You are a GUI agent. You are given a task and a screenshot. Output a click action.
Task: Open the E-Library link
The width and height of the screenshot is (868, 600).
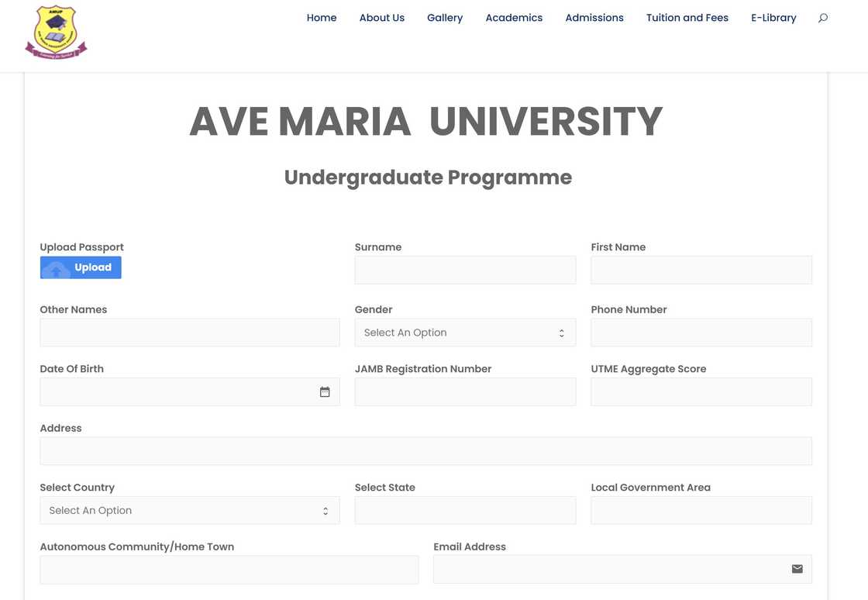coord(773,18)
